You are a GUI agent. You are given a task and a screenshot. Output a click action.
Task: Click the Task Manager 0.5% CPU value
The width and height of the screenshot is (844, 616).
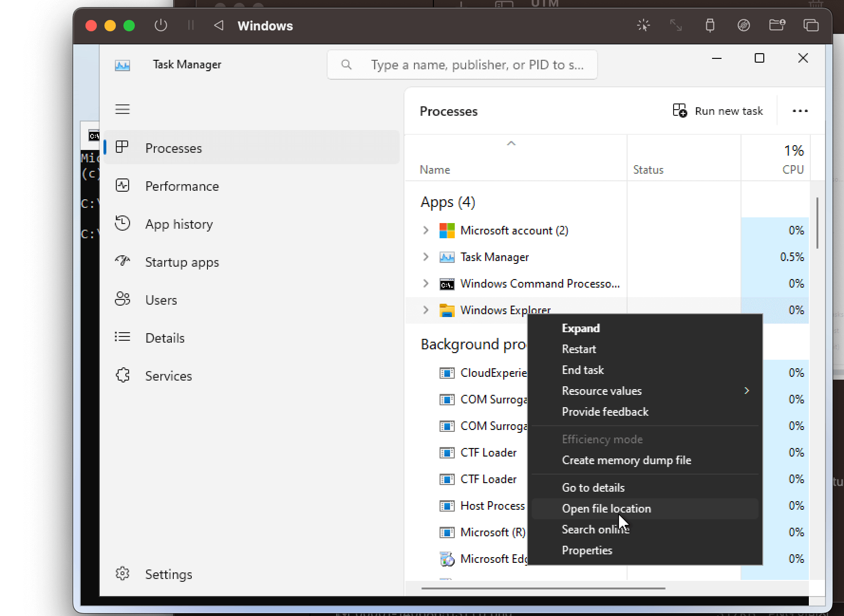[792, 257]
